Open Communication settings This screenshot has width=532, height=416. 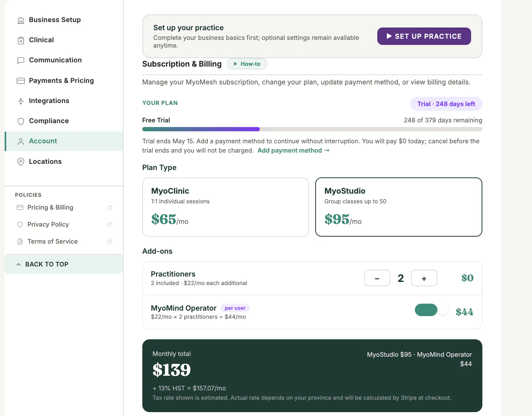click(64, 60)
